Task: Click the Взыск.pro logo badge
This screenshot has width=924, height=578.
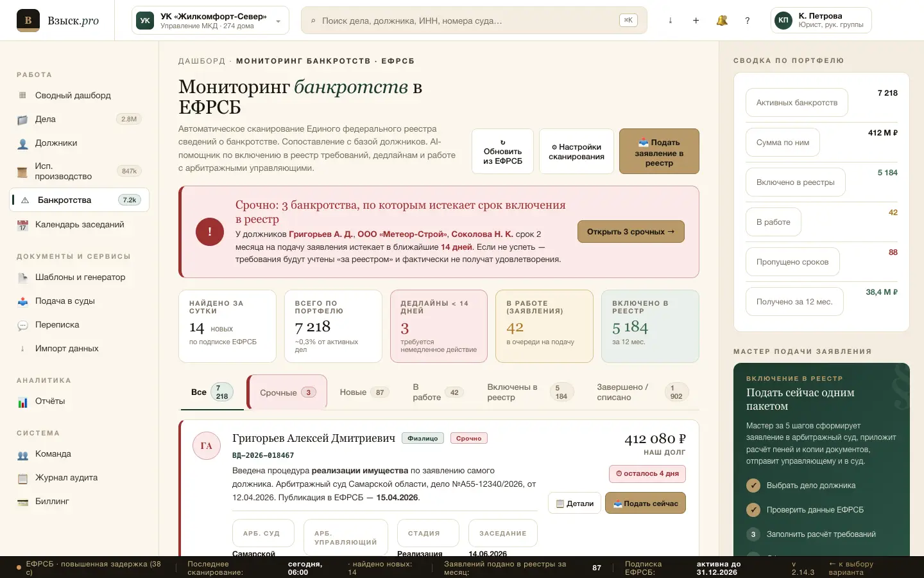Action: pos(28,21)
